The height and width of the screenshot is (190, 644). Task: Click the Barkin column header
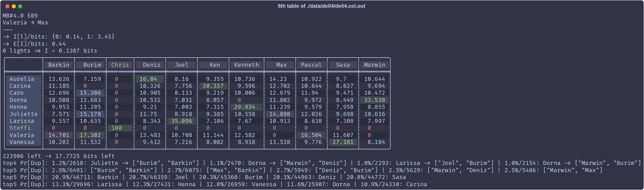[x=59, y=65]
